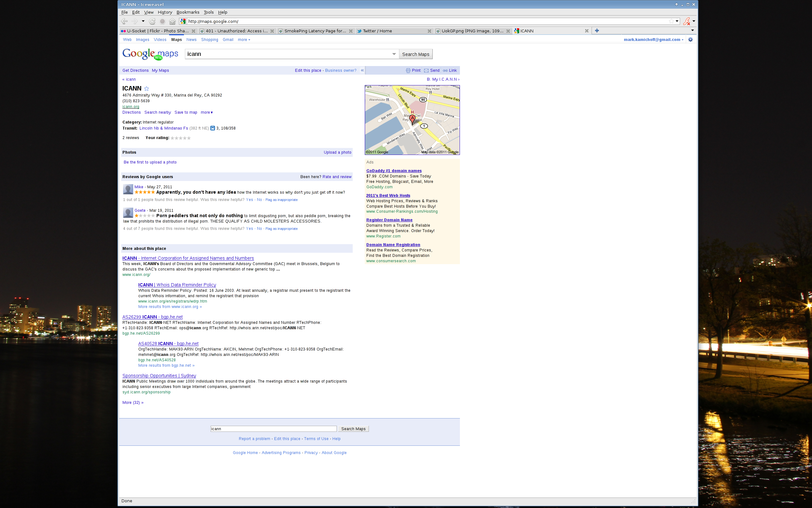Click the Edit this place link in header
This screenshot has width=812, height=508.
click(308, 70)
